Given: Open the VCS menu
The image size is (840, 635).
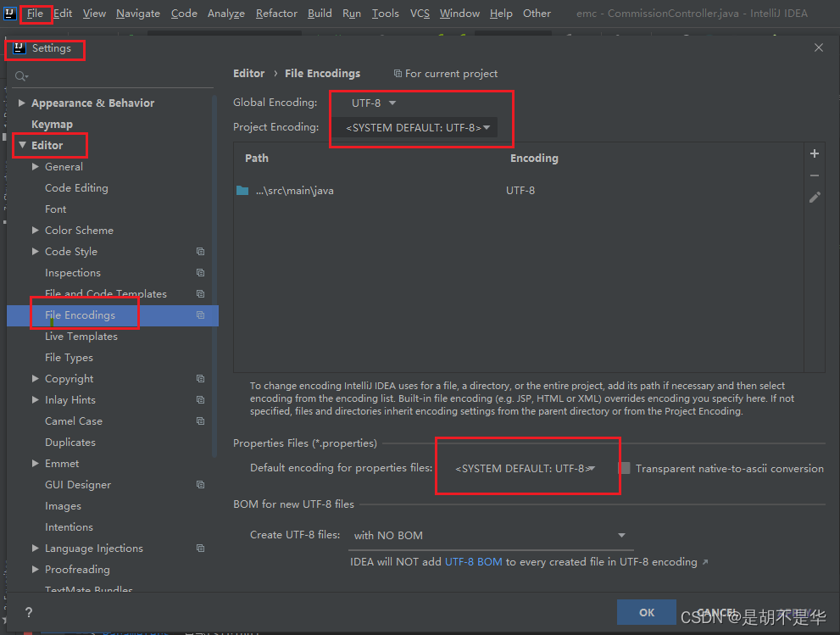Looking at the screenshot, I should [x=420, y=14].
